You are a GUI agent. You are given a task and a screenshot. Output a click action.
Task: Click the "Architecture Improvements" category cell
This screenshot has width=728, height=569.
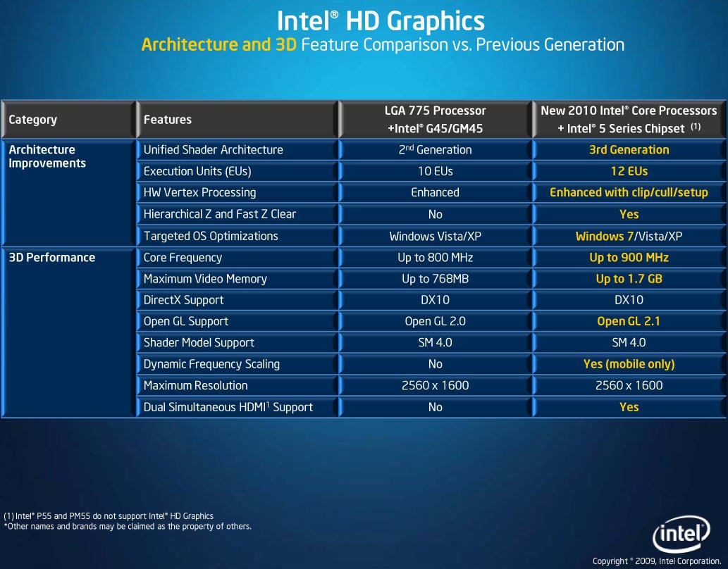[x=68, y=193]
